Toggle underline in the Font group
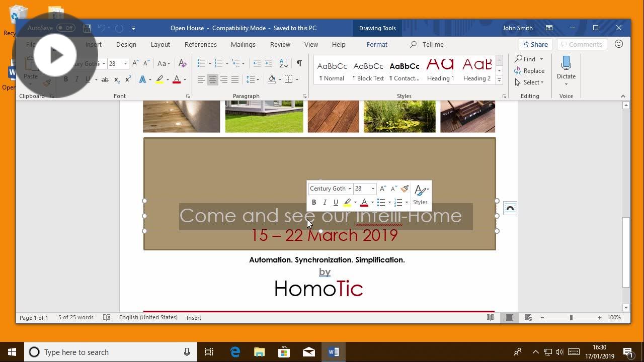 click(87, 79)
